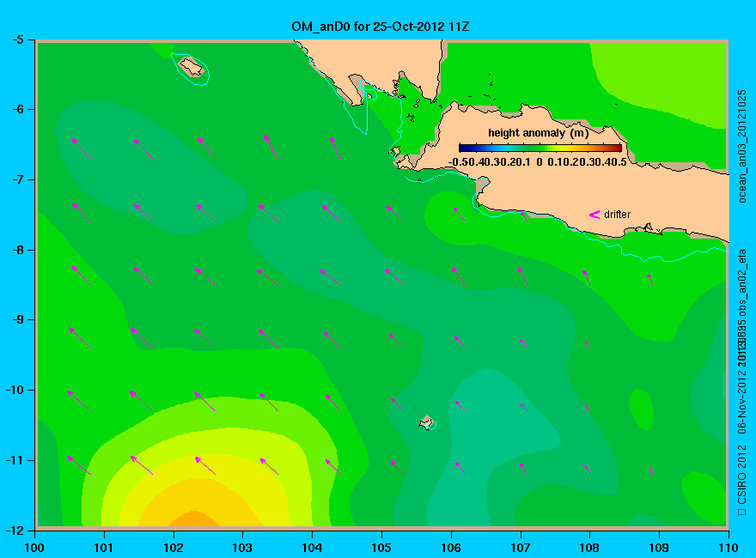Click the y-axis label "-9"
The height and width of the screenshot is (558, 756).
(x=17, y=319)
